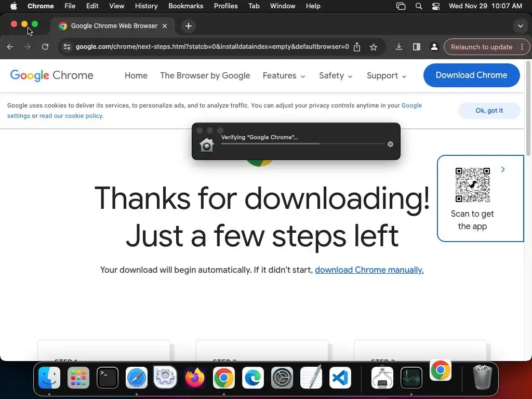This screenshot has width=532, height=399.
Task: Follow the download Chrome manually link
Action: [x=369, y=270]
